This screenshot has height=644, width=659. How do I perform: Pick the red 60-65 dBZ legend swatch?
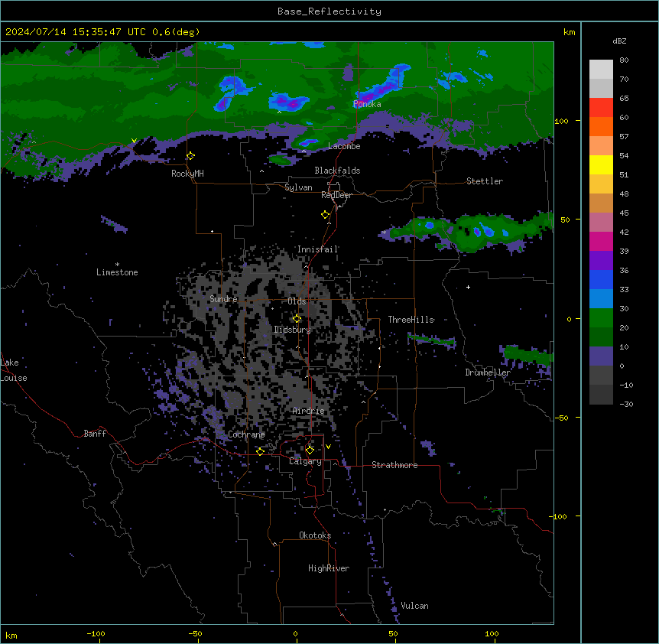(601, 107)
